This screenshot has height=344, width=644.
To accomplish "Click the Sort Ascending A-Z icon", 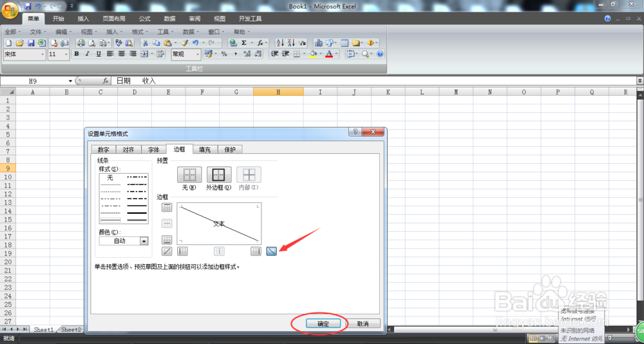I will [280, 43].
